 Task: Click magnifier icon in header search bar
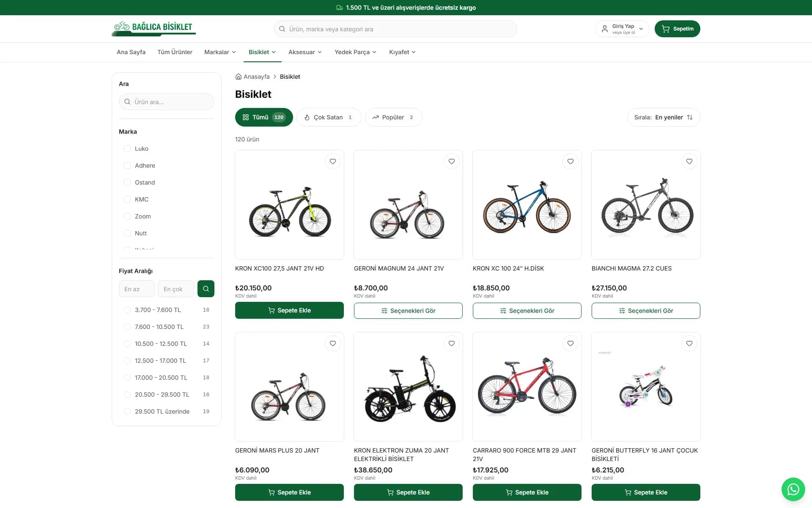(x=282, y=29)
